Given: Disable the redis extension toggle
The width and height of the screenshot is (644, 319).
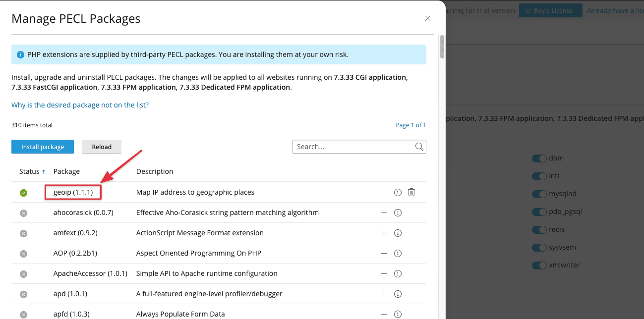Looking at the screenshot, I should tap(539, 230).
